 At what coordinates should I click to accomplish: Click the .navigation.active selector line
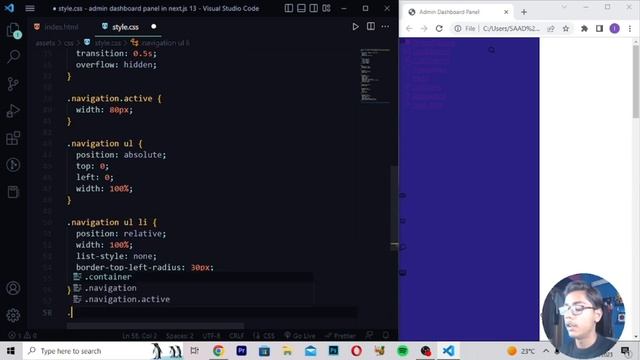[x=114, y=99]
